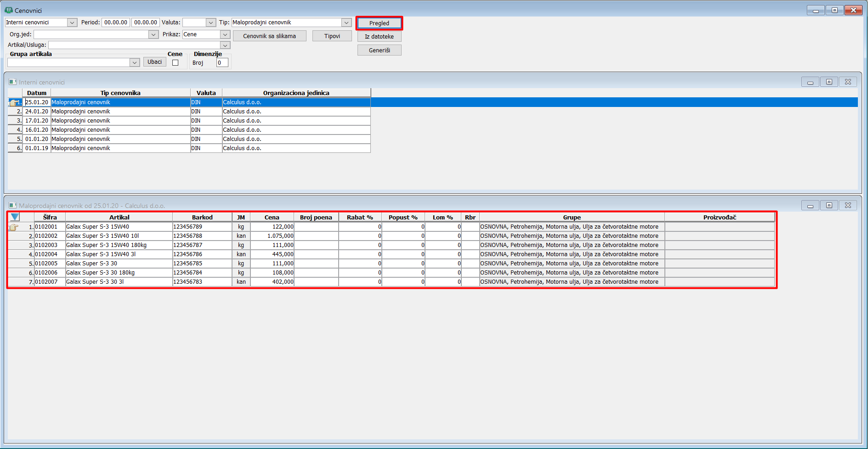Screen dimensions: 868x449
Task: Minimize the Maloprodajni cenovnik sub-window
Action: [810, 205]
